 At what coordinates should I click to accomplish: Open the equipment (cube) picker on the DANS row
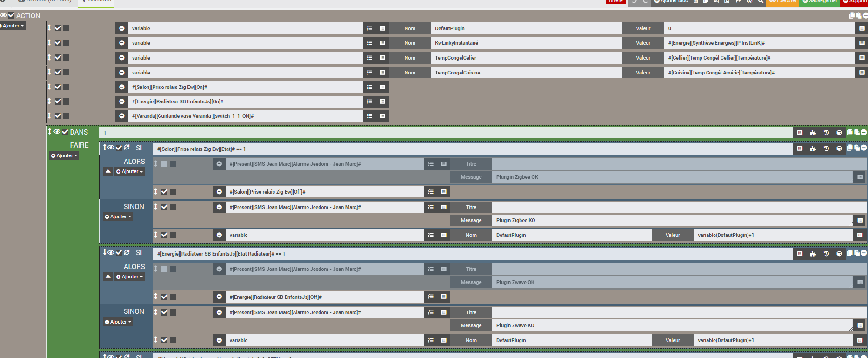tap(839, 133)
